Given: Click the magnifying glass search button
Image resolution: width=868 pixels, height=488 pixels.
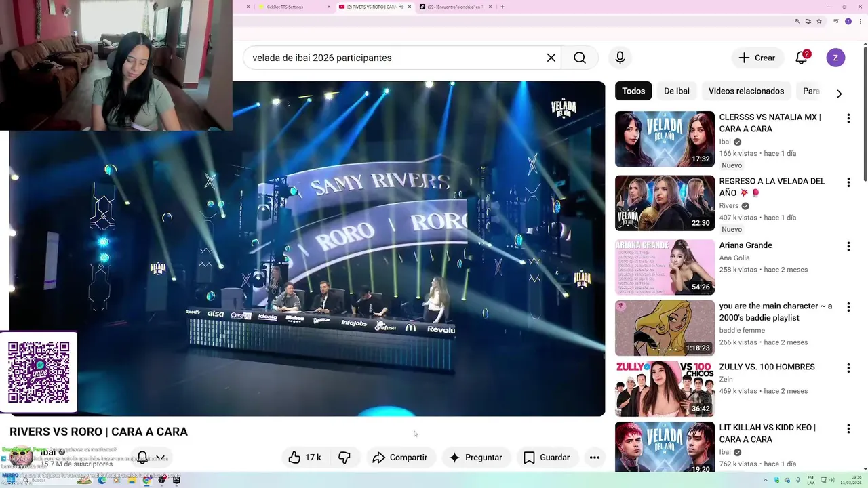Looking at the screenshot, I should tap(580, 58).
